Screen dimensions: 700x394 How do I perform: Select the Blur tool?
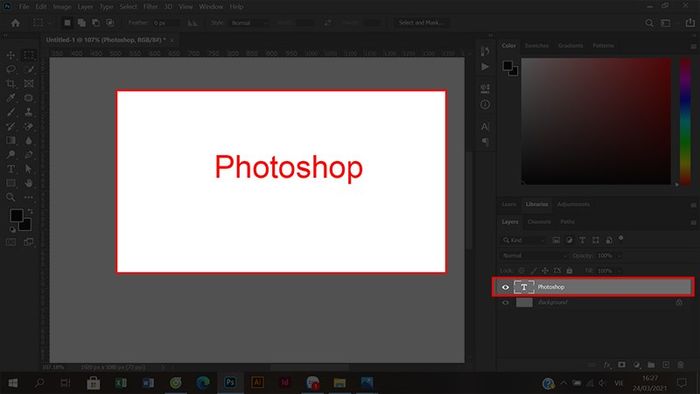click(x=29, y=141)
